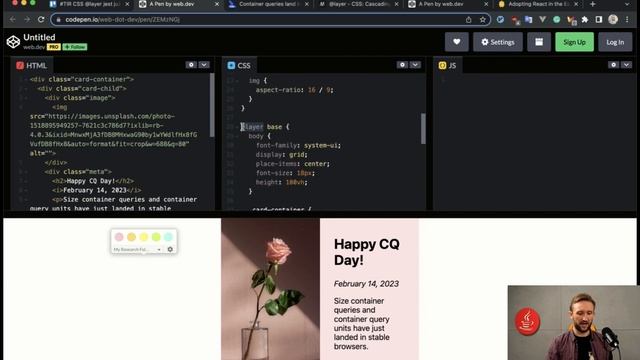Click the CSS editor scrollbar
Viewport: 640px width, 360px height.
pos(423,129)
